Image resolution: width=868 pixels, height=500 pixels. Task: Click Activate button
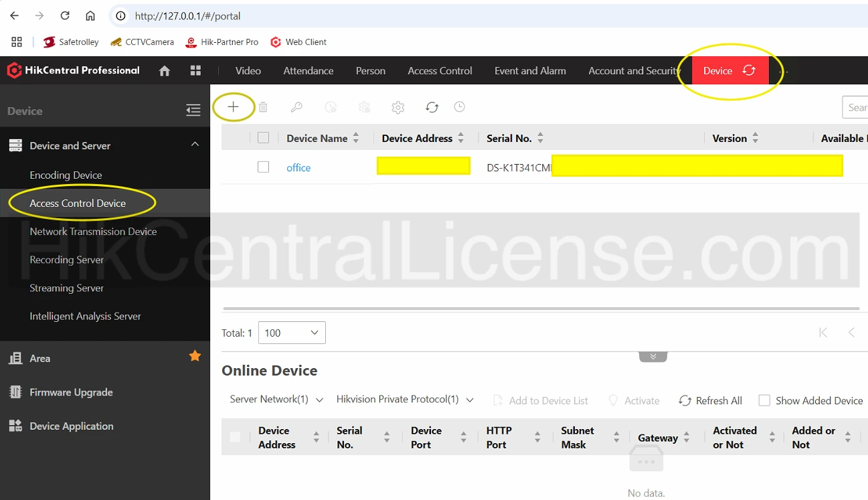tap(633, 400)
